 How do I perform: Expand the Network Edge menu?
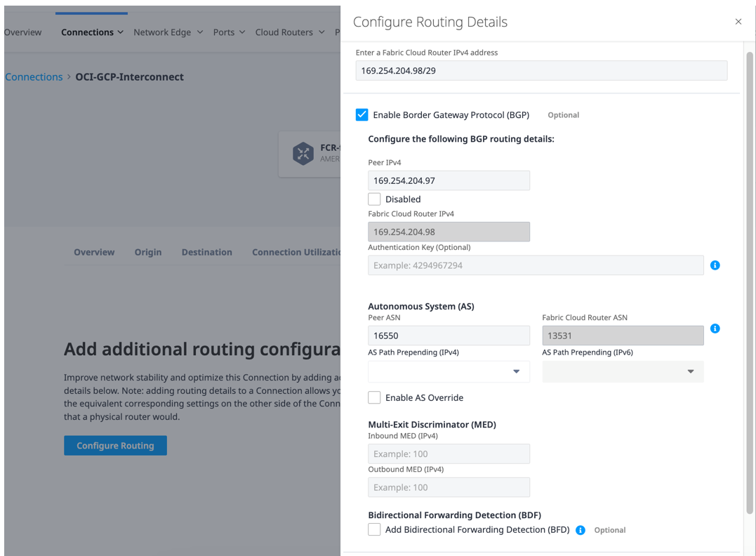[168, 32]
